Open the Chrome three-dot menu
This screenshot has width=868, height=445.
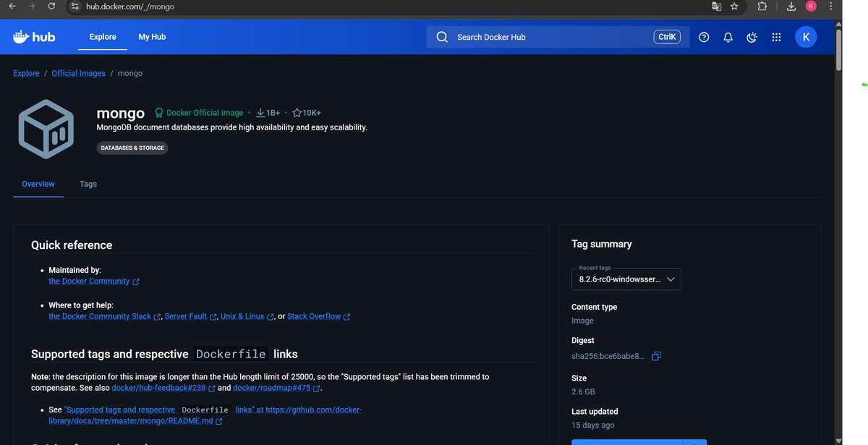click(x=830, y=6)
